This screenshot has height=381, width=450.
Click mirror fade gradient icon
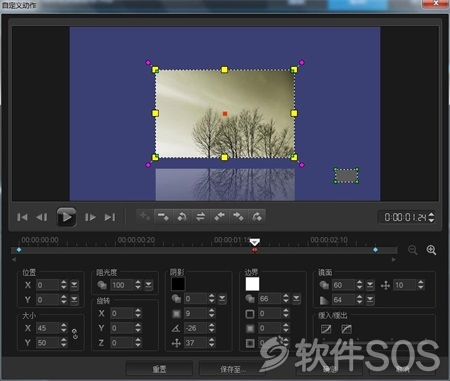coord(324,300)
